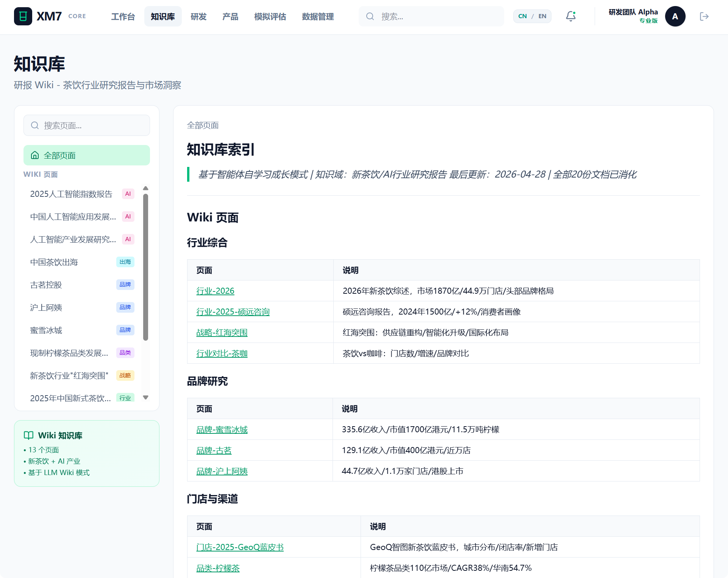
Task: Open the 门店-2025-GeoQ蓝皮书 link
Action: [x=240, y=547]
